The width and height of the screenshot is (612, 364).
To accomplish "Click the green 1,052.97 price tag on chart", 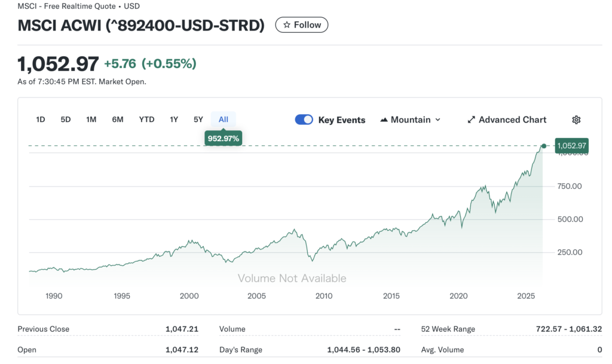I will click(x=572, y=146).
